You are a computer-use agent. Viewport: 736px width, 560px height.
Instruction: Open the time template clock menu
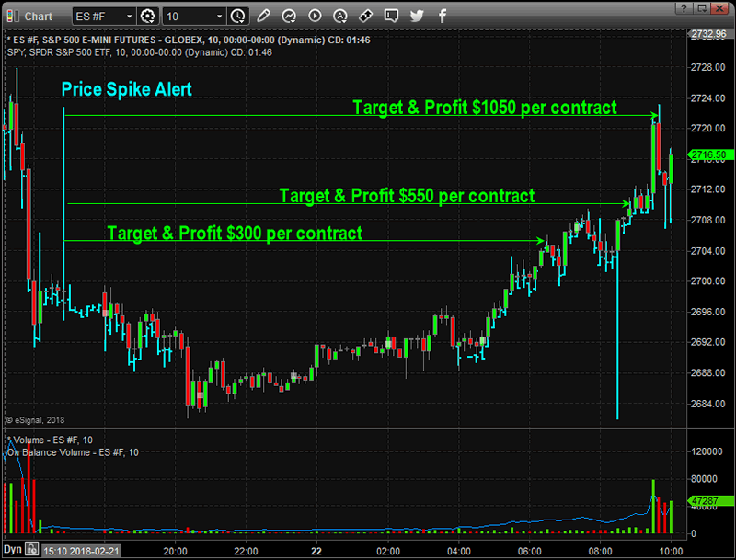tap(238, 17)
